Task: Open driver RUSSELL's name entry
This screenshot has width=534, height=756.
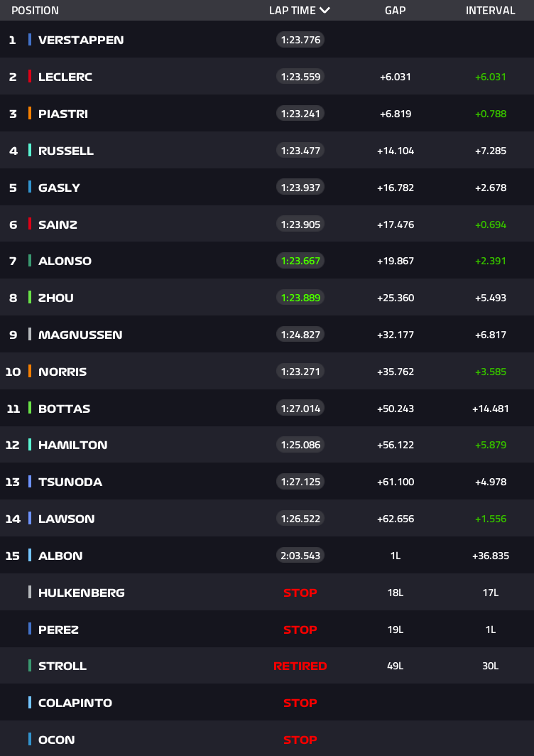Action: point(66,151)
